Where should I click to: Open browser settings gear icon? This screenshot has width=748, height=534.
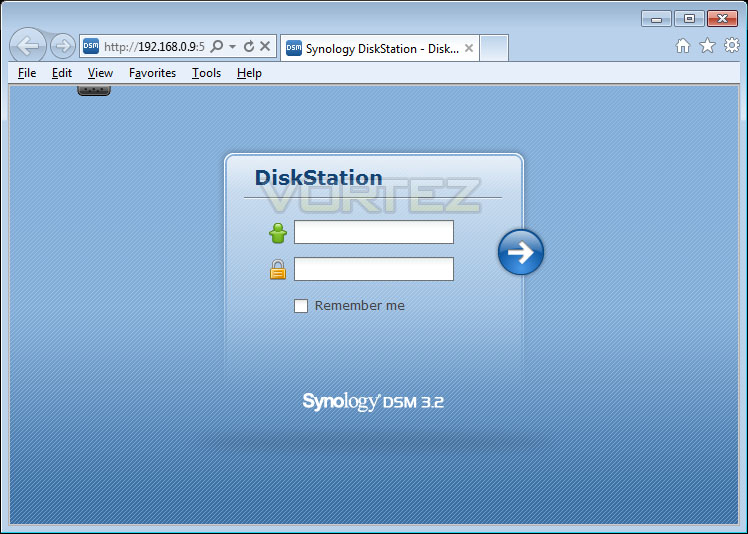coord(732,46)
